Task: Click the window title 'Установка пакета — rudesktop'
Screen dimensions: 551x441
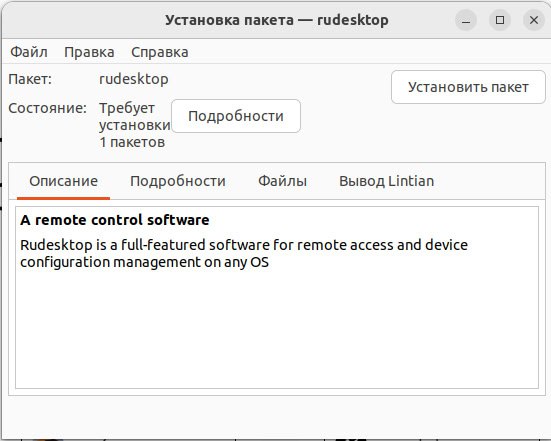Action: (277, 20)
